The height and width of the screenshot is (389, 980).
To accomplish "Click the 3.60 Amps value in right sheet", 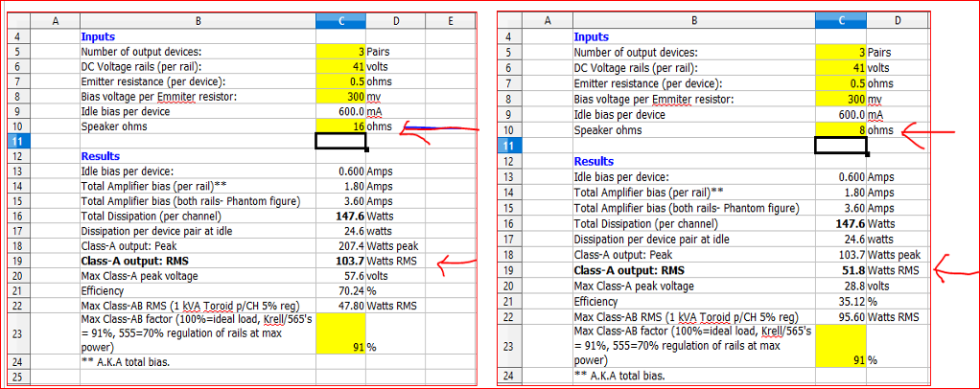I will tap(840, 208).
